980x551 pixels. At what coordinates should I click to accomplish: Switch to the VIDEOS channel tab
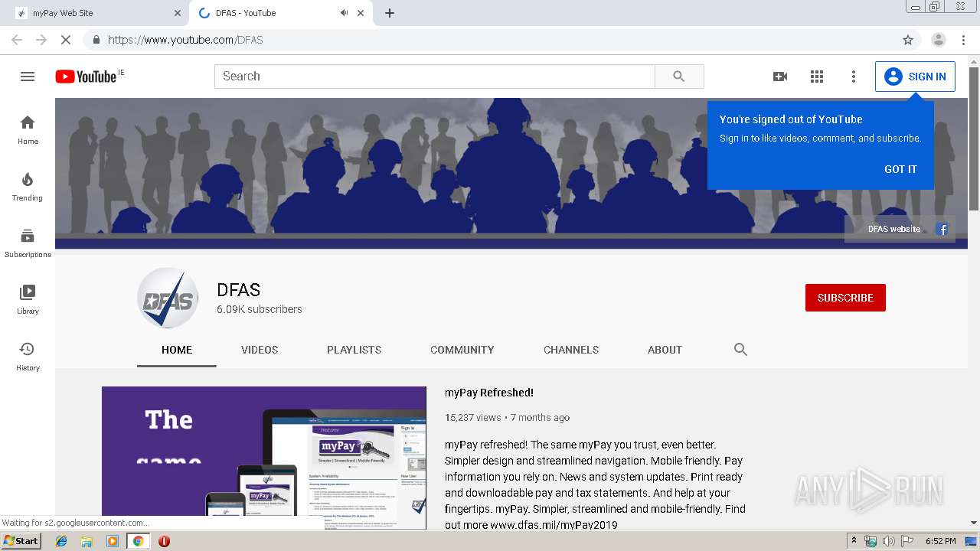pyautogui.click(x=260, y=350)
